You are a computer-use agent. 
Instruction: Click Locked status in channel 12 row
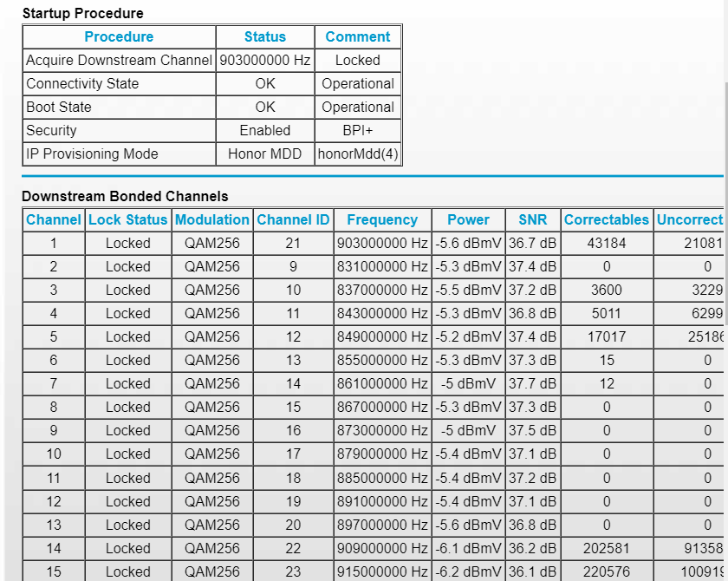pos(127,501)
